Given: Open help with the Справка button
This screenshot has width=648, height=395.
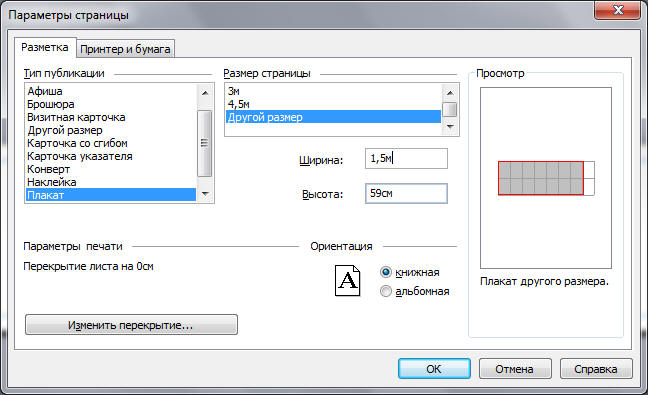Looking at the screenshot, I should click(596, 369).
